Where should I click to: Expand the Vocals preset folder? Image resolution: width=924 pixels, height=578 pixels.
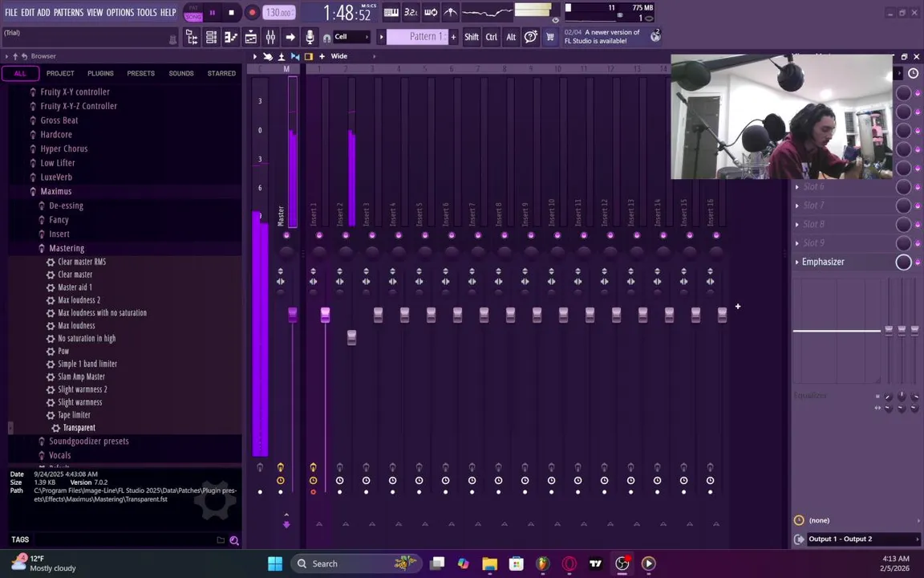click(59, 455)
